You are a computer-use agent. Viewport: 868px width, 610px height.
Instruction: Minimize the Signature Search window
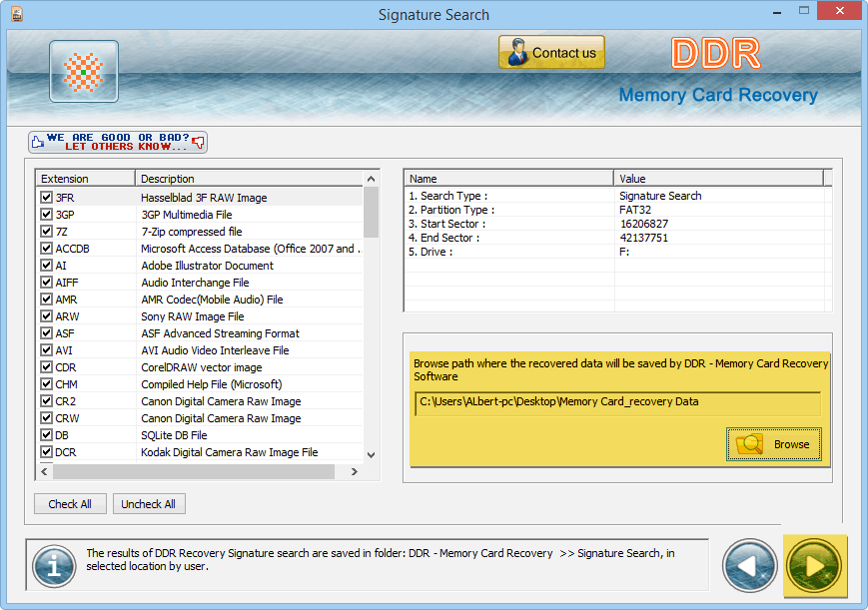coord(777,12)
